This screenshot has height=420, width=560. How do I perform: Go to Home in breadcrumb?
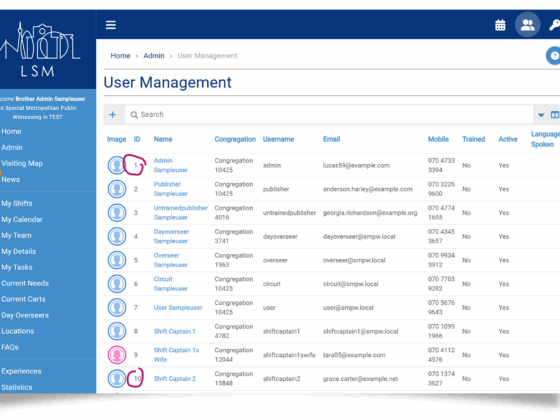tap(120, 56)
